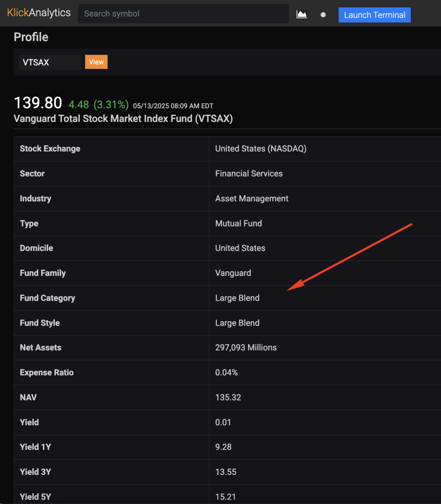This screenshot has height=504, width=441.
Task: Select the Stock Exchange label cell
Action: [x=111, y=149]
